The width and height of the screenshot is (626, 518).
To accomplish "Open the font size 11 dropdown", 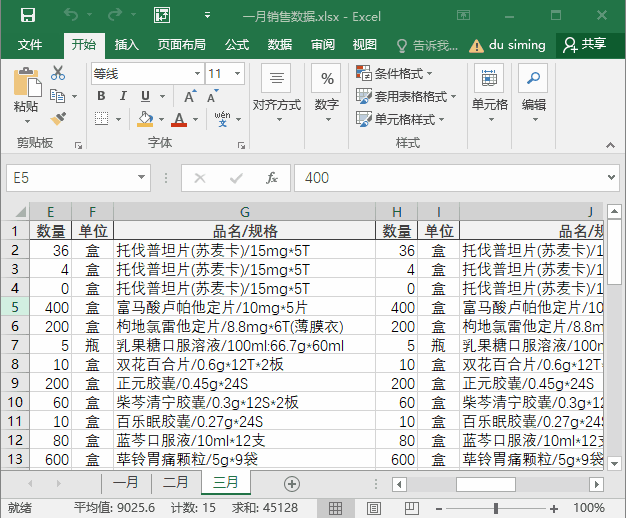I will coord(238,73).
